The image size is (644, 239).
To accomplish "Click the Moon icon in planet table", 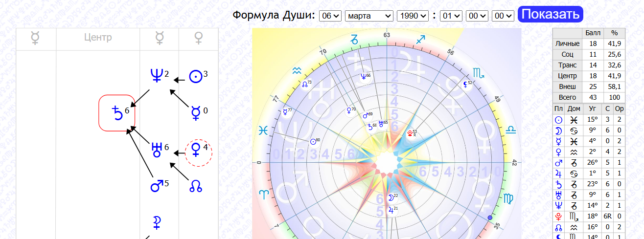I will click(x=558, y=130).
